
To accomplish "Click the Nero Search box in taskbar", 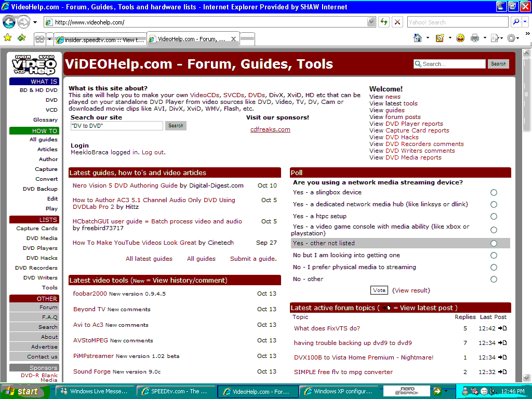I will point(406,391).
